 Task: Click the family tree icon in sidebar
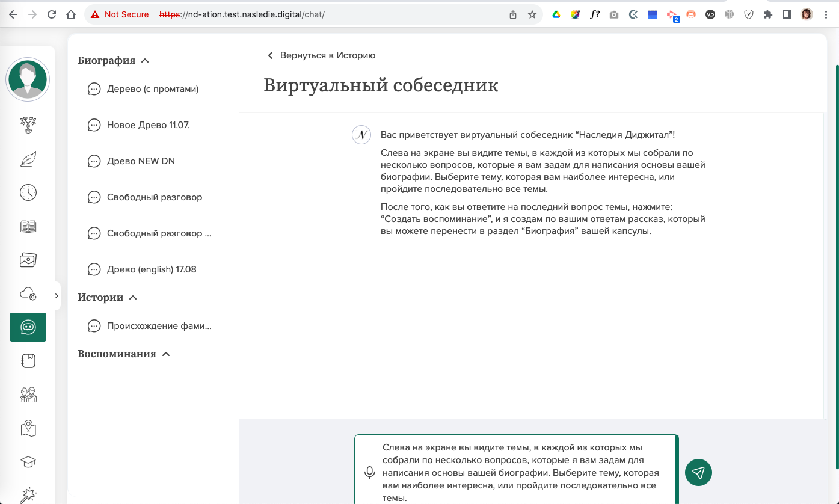coord(28,125)
